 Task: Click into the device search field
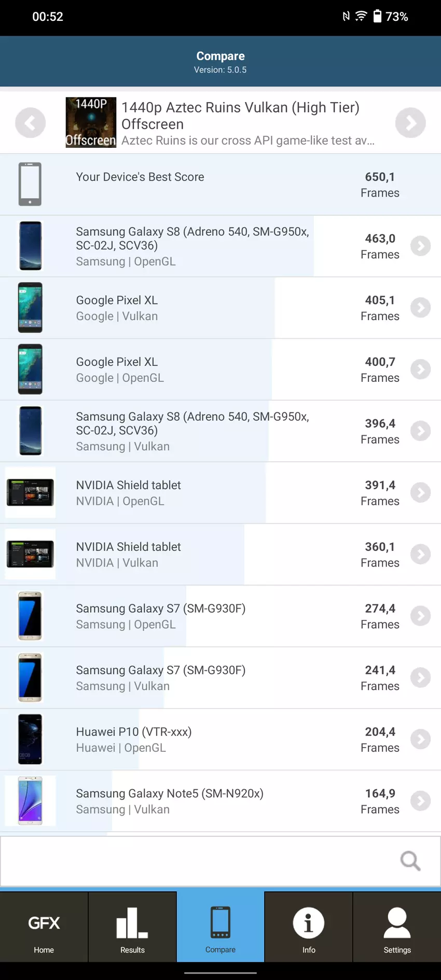[197, 861]
